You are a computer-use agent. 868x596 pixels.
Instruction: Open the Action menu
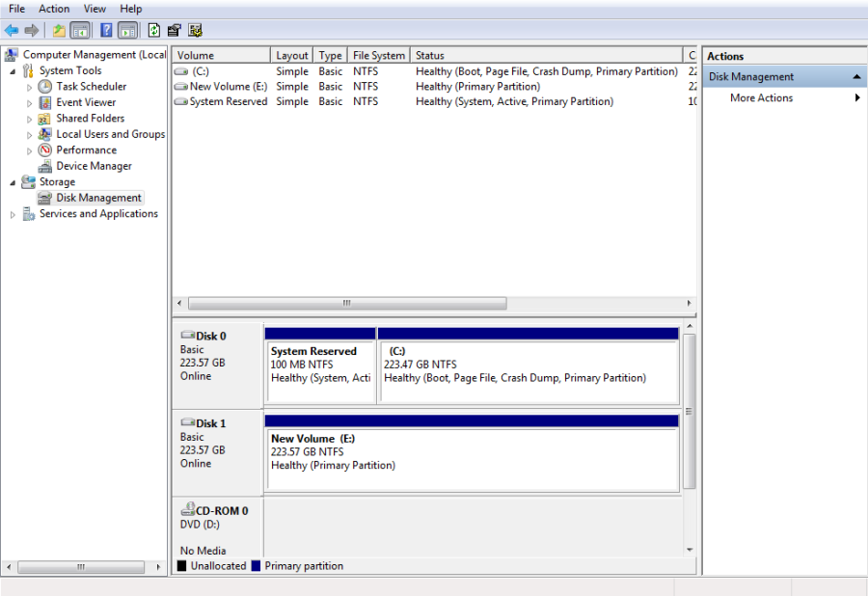click(53, 9)
